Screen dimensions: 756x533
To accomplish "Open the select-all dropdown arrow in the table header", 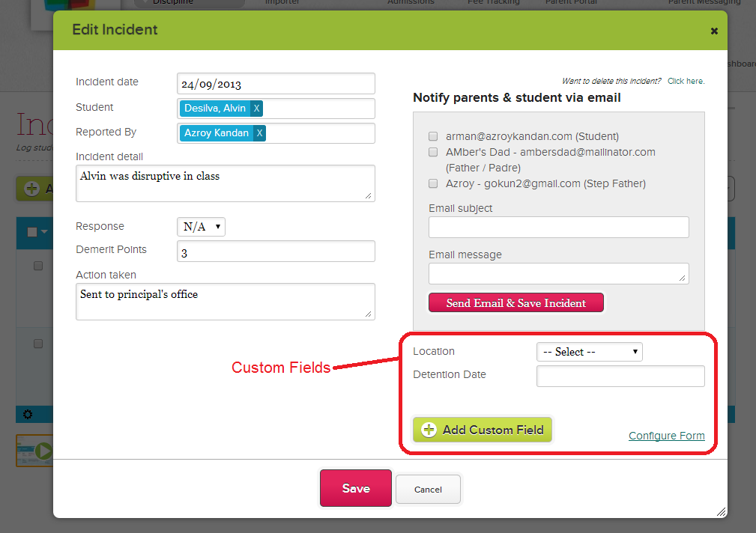I will click(44, 232).
